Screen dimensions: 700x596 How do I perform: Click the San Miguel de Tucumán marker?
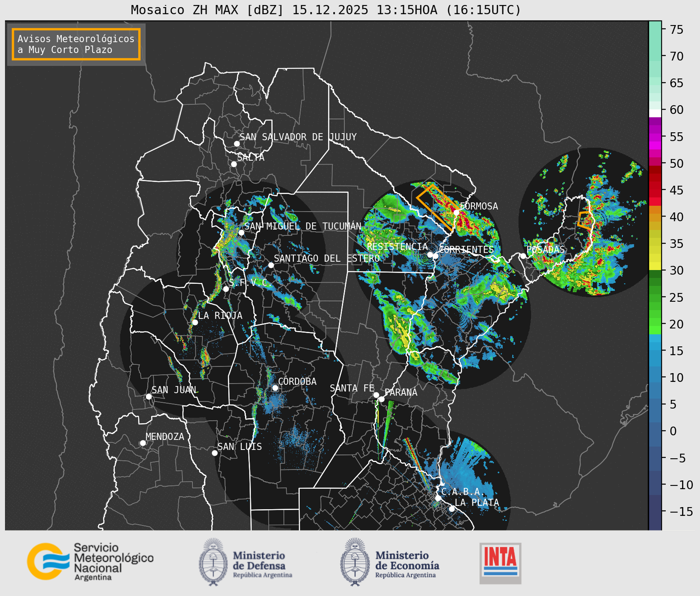pos(241,232)
